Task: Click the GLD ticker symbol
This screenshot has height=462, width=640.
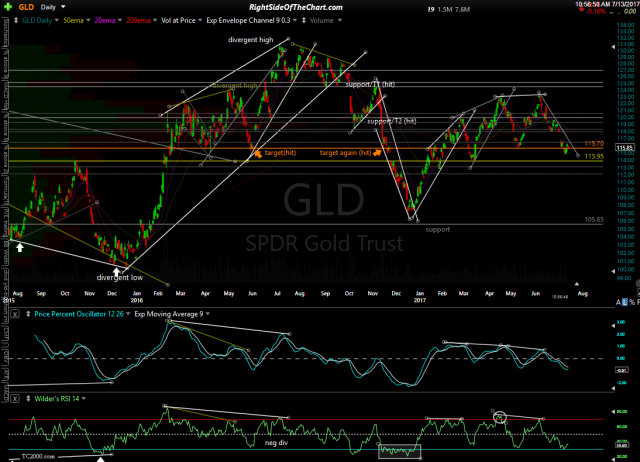Action: (x=26, y=7)
